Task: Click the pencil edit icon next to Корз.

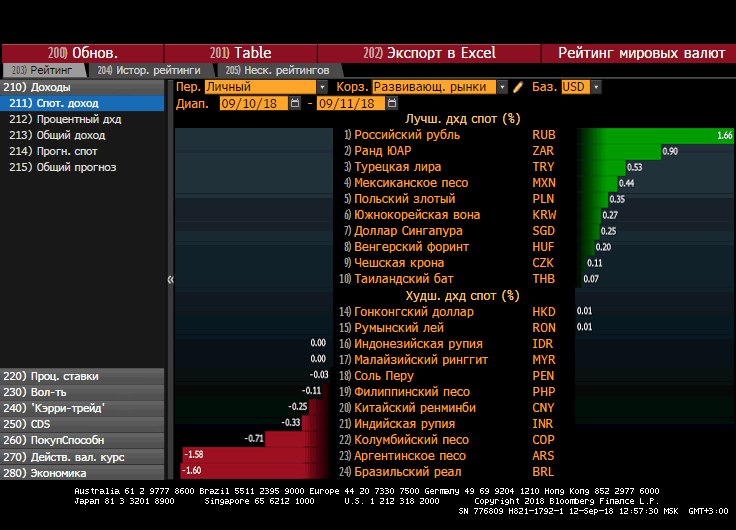Action: coord(518,87)
